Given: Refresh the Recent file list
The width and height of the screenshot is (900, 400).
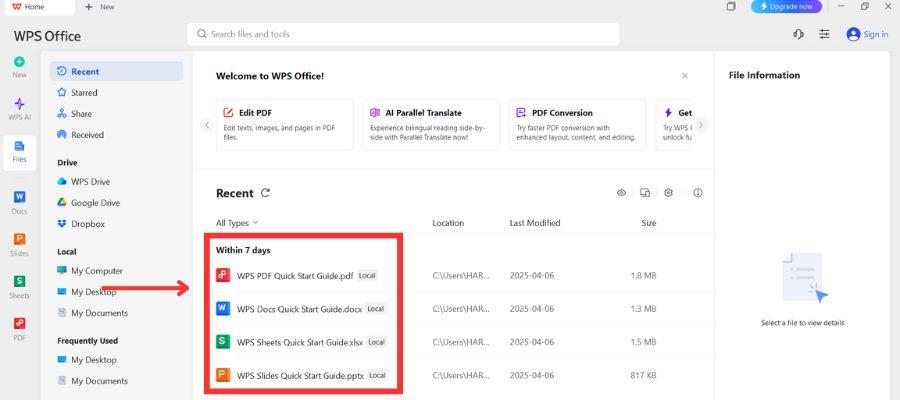Looking at the screenshot, I should pos(265,193).
